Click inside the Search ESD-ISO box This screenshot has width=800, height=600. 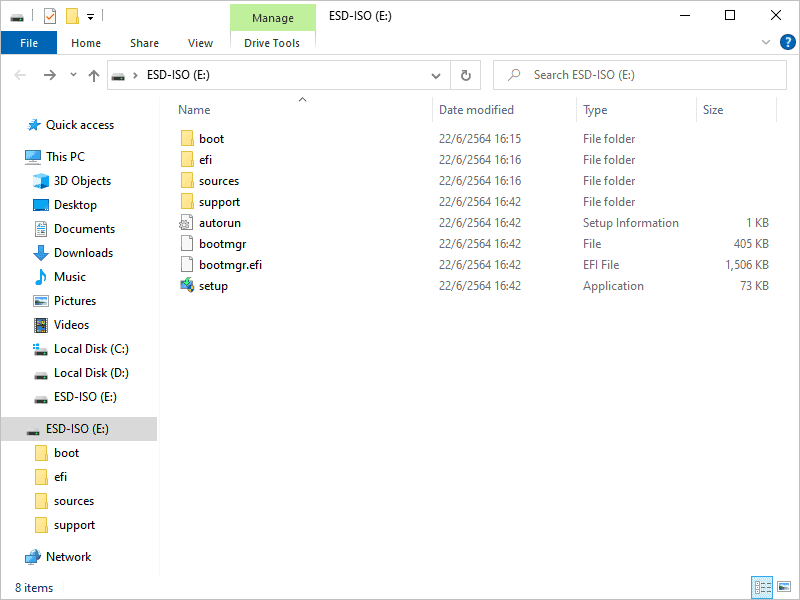(x=640, y=74)
